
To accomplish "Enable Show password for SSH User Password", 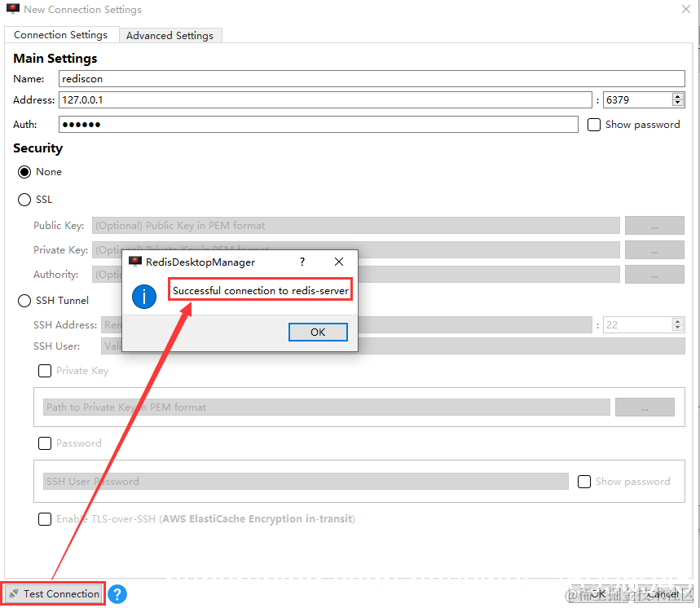I will coord(584,482).
